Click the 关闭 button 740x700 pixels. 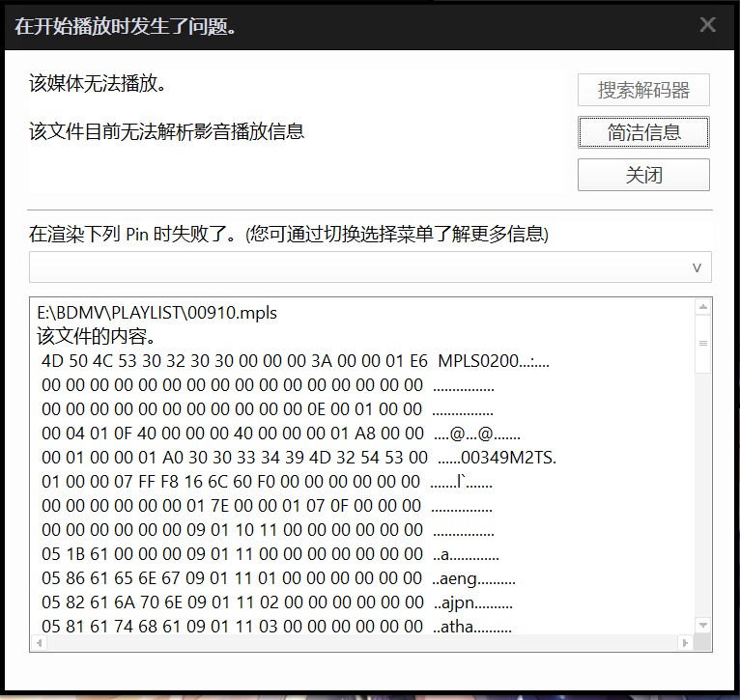coord(643,176)
